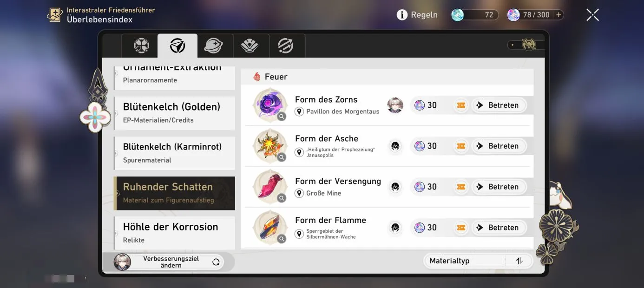Select the crossed-planet tab icon

(x=285, y=46)
